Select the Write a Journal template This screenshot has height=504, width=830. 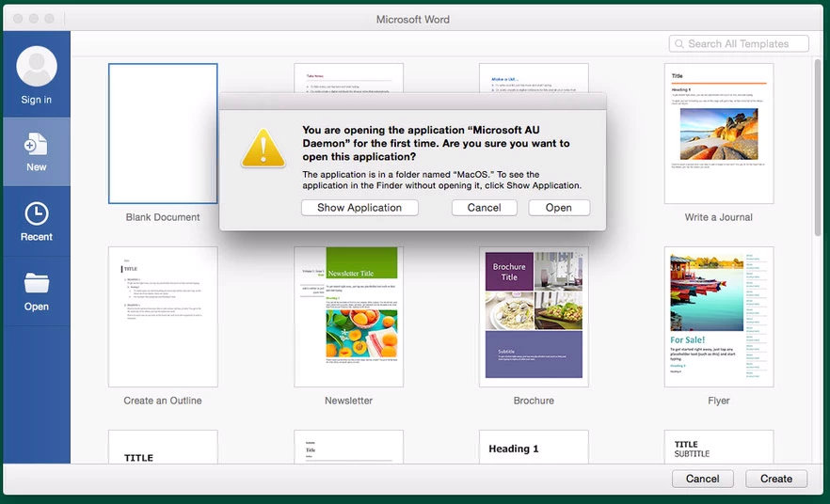[x=719, y=134]
